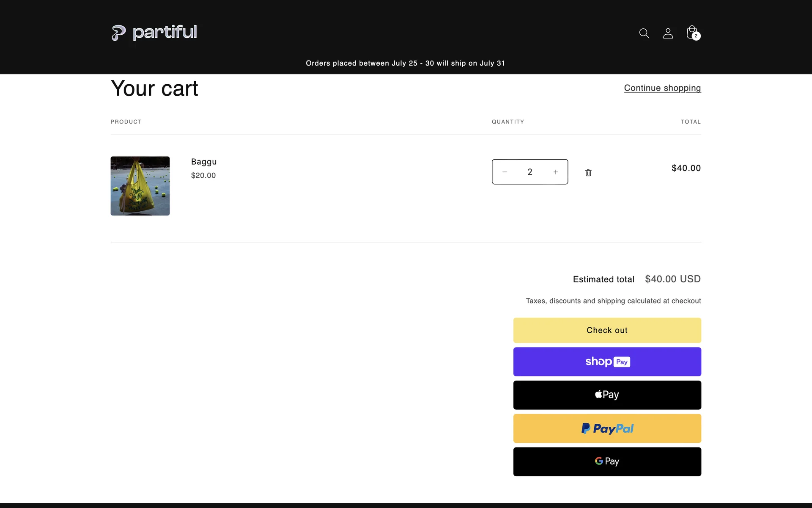
Task: Click the yellow Baggu bag thumbnail
Action: click(140, 186)
